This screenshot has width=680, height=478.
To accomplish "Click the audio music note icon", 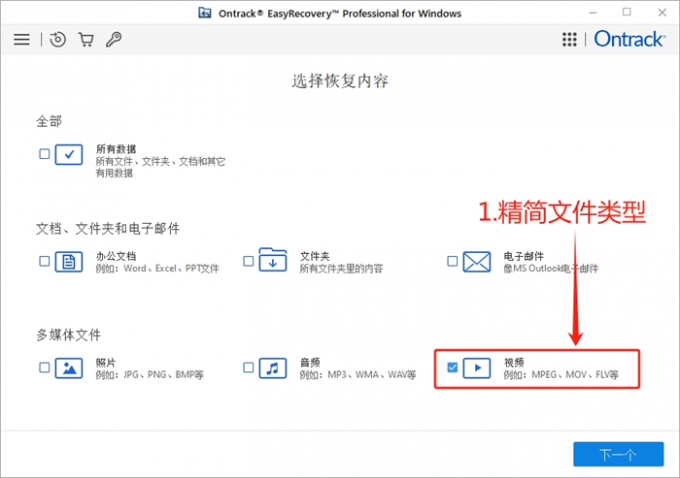I will (273, 368).
